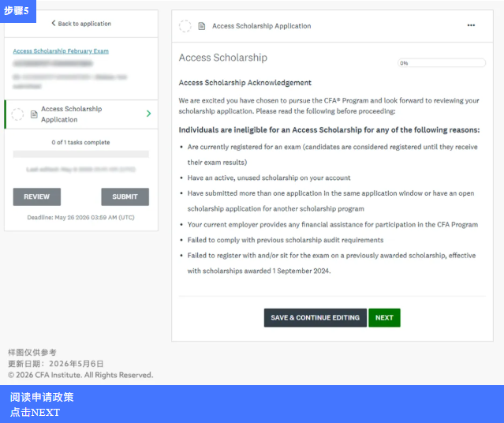Viewport: 504px width, 423px height.
Task: Open Access Scholarship February Exam link
Action: tap(61, 51)
